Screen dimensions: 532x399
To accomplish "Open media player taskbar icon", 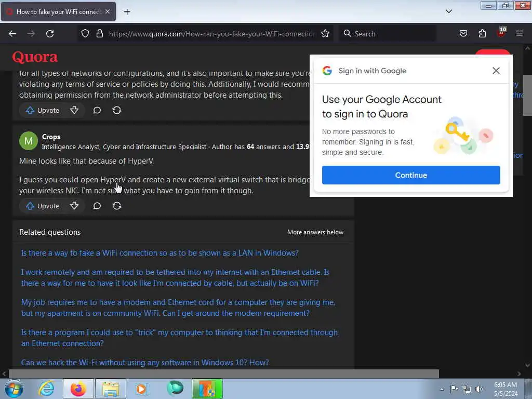I will click(142, 389).
